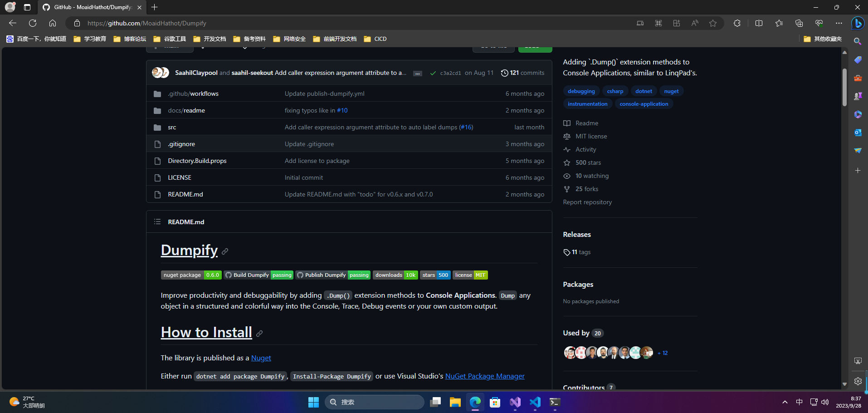Open Edge Settings and more menu

coord(839,23)
